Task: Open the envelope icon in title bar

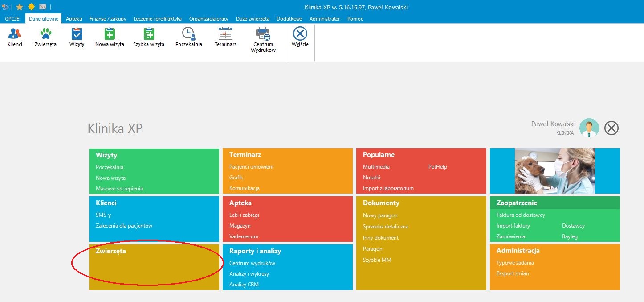Action: (x=43, y=7)
